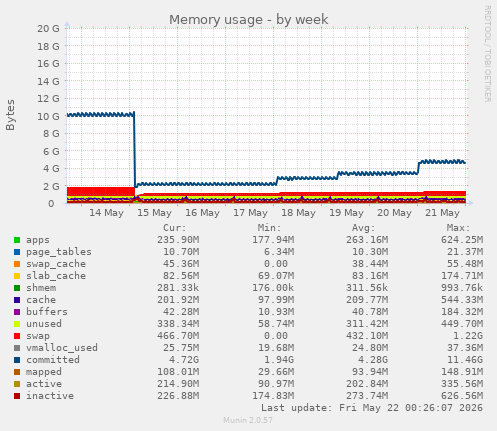Click the red swap area near 14 May
This screenshot has width=497, height=431.
click(x=100, y=191)
